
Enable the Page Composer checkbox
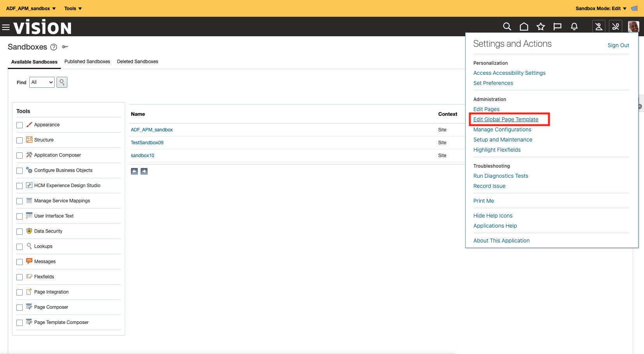coord(19,307)
